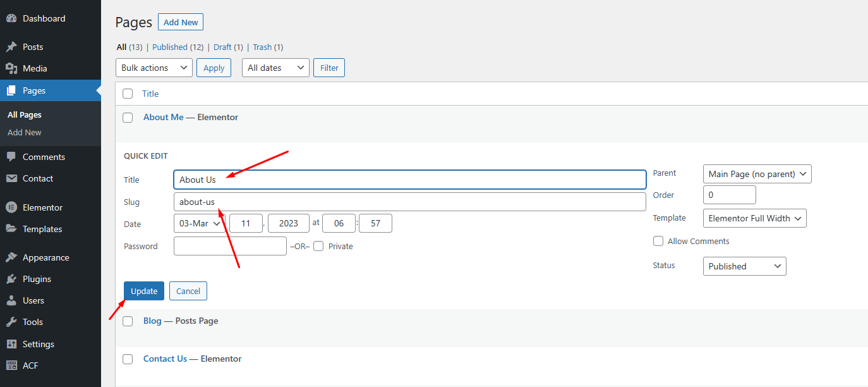This screenshot has height=387, width=868.
Task: Click the Comments speech bubble icon
Action: click(x=11, y=157)
